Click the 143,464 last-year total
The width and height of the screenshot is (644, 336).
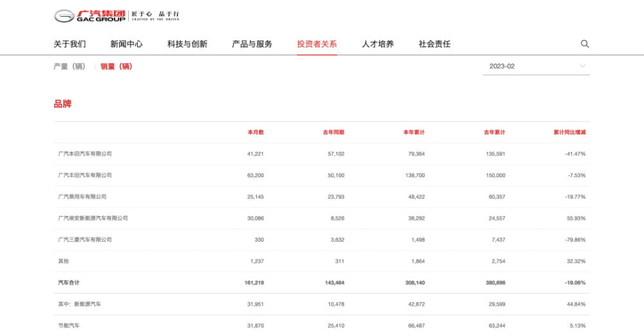tap(335, 282)
